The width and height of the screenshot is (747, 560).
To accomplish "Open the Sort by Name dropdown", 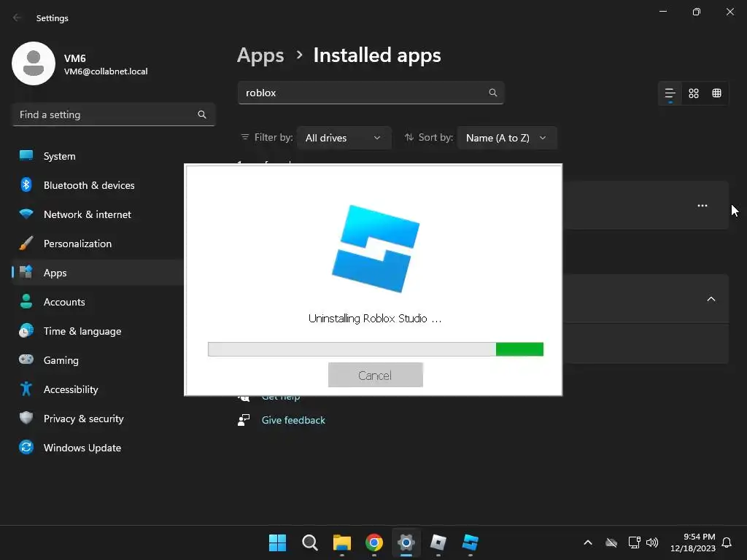I will tap(506, 138).
